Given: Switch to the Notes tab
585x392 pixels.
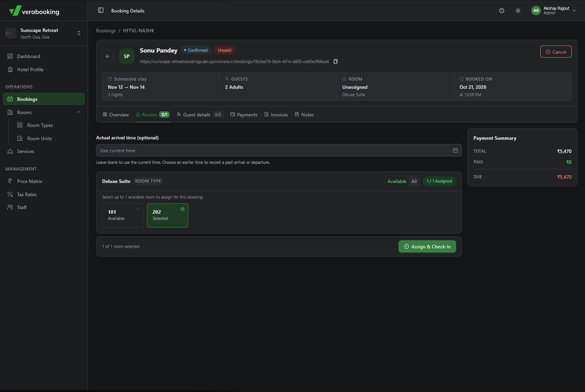Looking at the screenshot, I should click(x=304, y=115).
